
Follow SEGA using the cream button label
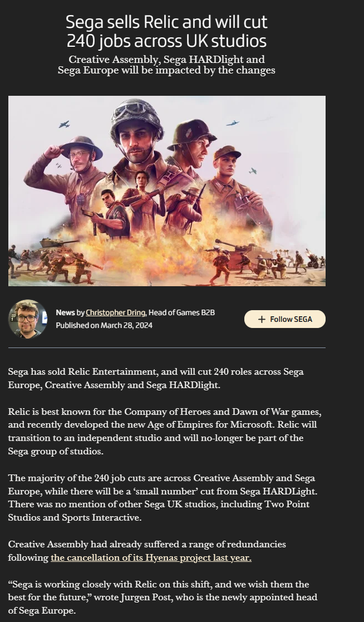coord(291,319)
